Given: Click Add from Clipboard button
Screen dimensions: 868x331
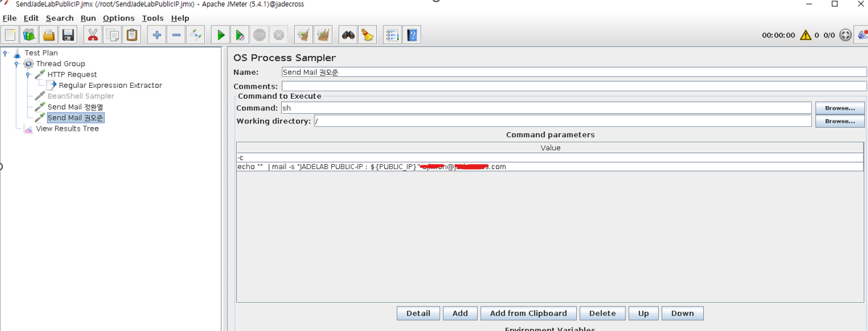Looking at the screenshot, I should [x=528, y=314].
